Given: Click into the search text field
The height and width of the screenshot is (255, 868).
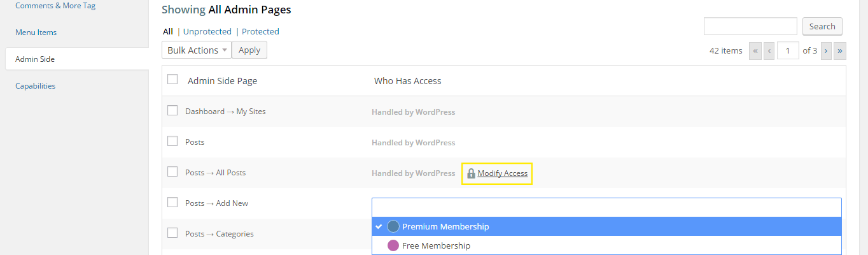Looking at the screenshot, I should [x=750, y=26].
